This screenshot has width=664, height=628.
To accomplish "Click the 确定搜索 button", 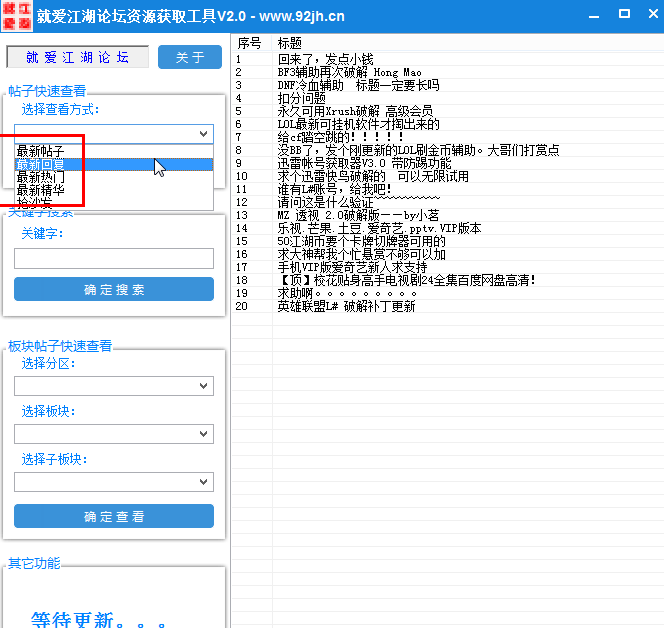I will click(x=114, y=289).
